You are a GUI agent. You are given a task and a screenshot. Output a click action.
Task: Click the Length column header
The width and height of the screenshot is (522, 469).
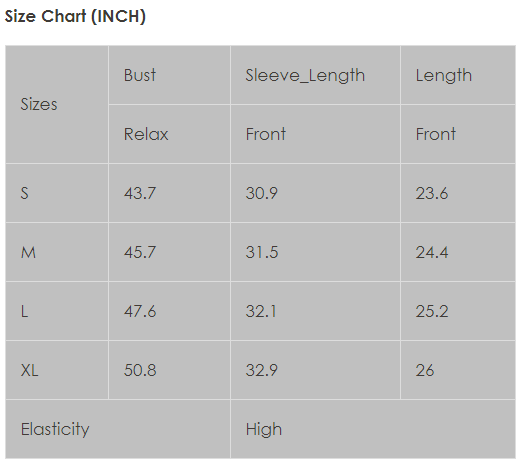click(x=444, y=76)
